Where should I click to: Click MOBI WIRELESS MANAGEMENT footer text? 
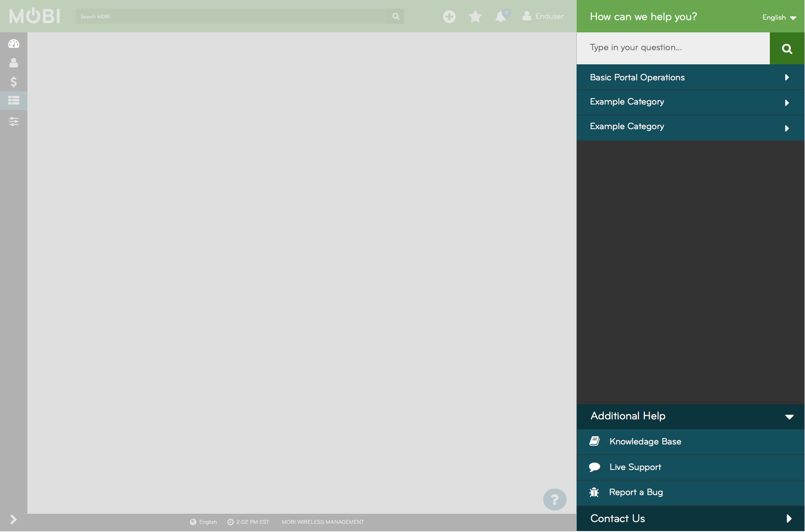pyautogui.click(x=323, y=522)
